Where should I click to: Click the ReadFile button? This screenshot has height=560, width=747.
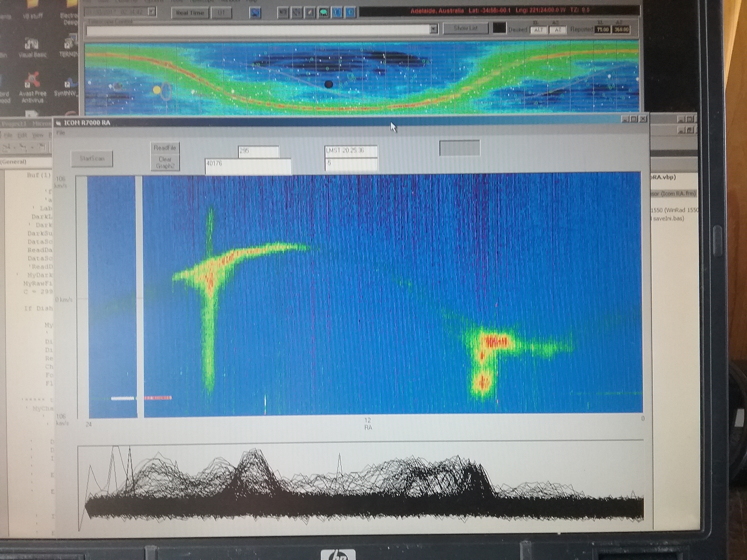click(x=165, y=148)
